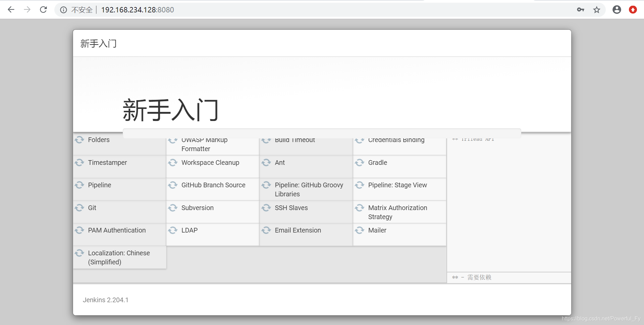Click the installation progress bar
Viewport: 644px width, 325px height.
(322, 133)
